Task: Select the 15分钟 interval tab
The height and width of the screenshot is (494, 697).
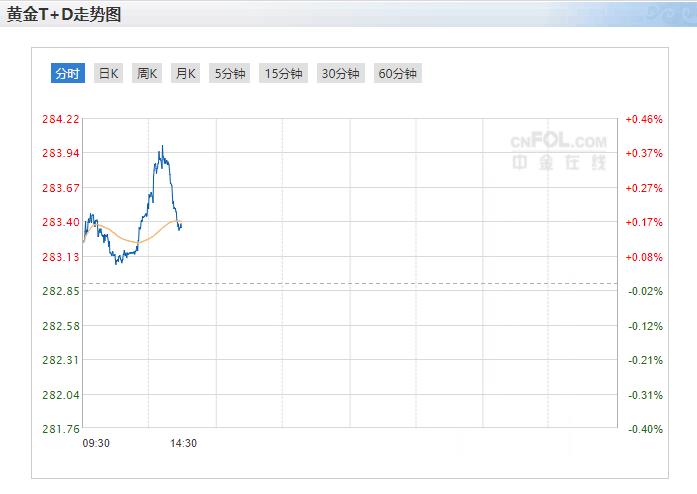Action: (283, 73)
